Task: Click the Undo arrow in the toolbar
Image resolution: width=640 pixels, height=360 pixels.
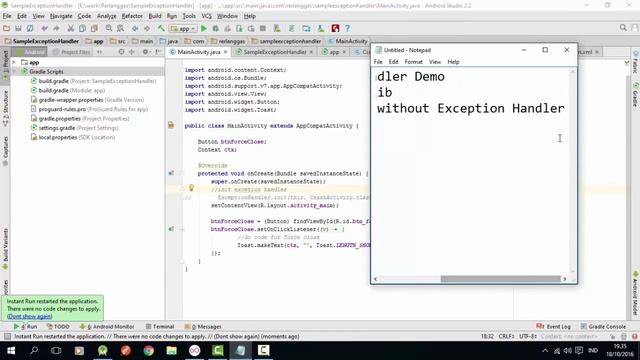Action: click(x=44, y=28)
